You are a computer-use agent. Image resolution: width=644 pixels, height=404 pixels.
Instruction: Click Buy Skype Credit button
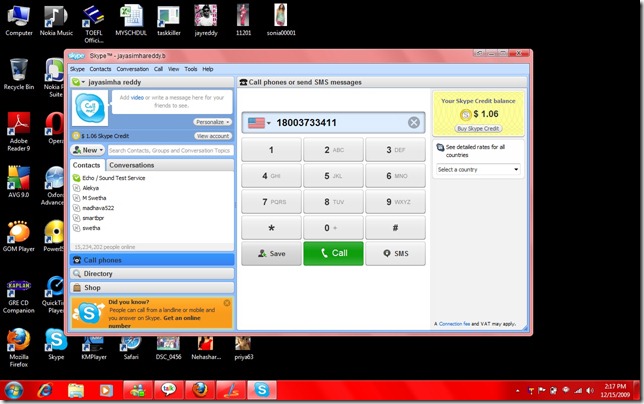coord(478,129)
